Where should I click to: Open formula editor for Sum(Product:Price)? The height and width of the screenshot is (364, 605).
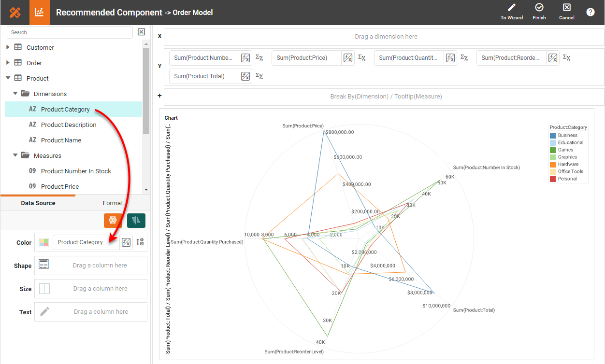pos(348,58)
